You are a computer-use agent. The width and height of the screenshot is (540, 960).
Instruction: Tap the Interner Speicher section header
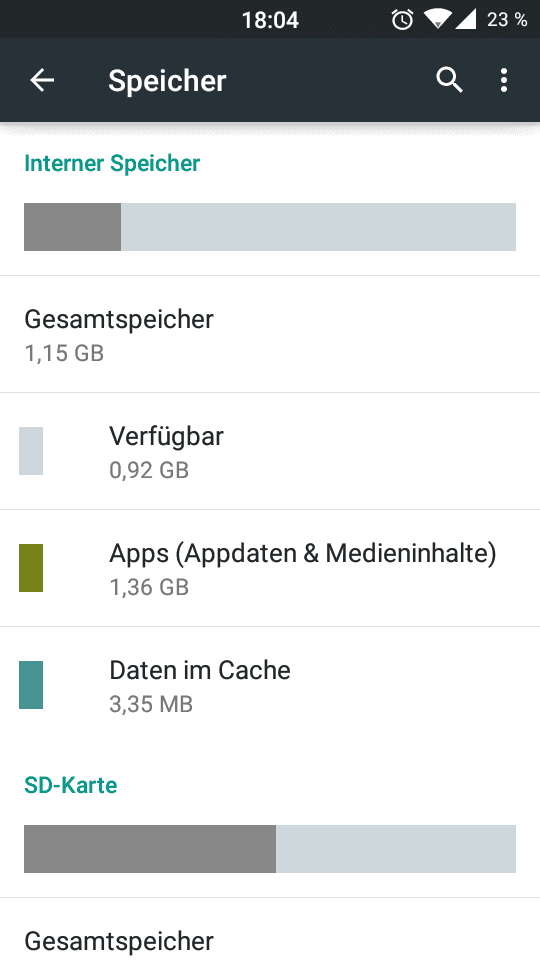click(112, 163)
